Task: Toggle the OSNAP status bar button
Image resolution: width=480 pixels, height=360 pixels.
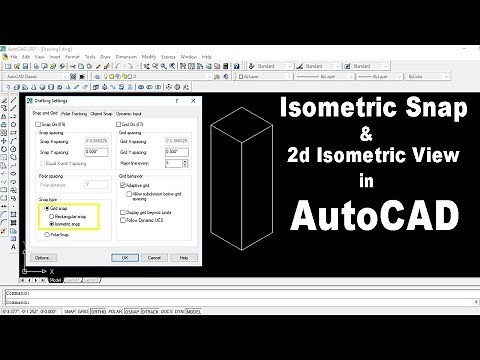Action: pos(132,311)
